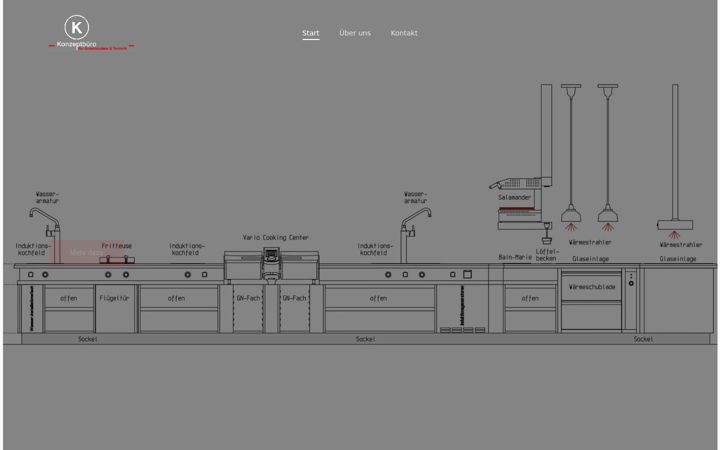
Task: Click the Konzeptbüro K logo
Action: [91, 32]
